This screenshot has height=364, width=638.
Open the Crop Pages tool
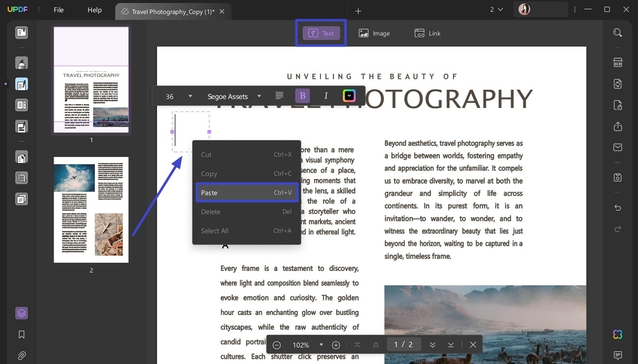click(21, 178)
